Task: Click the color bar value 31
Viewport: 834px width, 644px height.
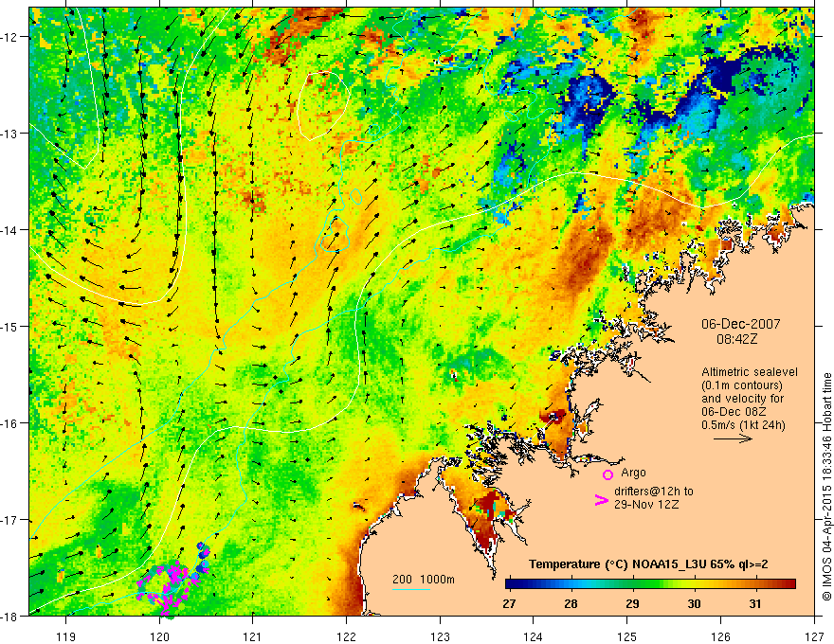Action: click(754, 603)
